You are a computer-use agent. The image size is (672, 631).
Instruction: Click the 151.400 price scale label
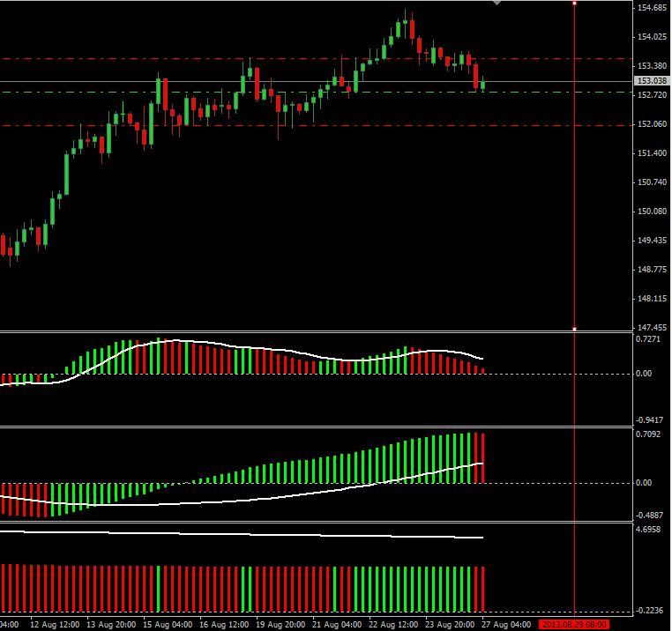coord(652,153)
